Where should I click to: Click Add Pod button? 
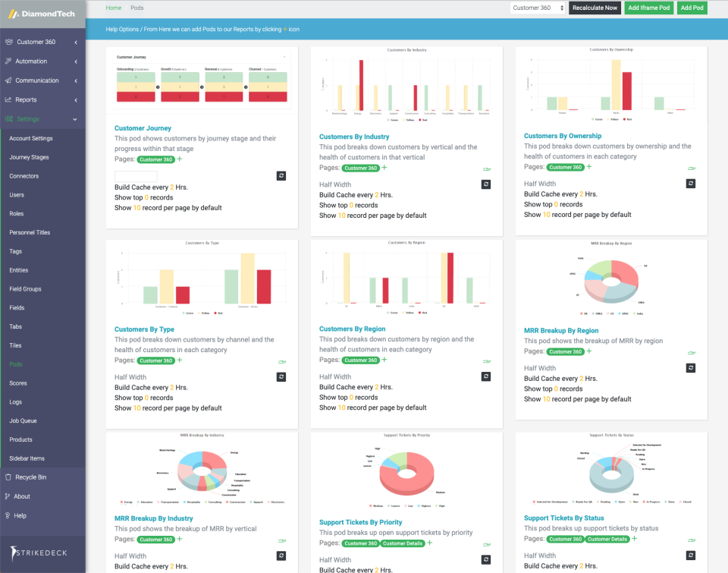coord(692,8)
